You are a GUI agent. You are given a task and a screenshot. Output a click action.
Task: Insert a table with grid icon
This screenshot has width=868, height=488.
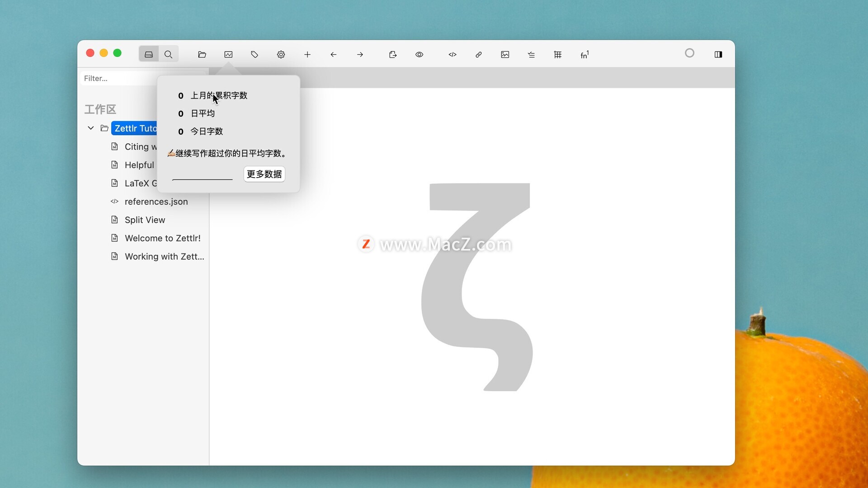tap(558, 55)
